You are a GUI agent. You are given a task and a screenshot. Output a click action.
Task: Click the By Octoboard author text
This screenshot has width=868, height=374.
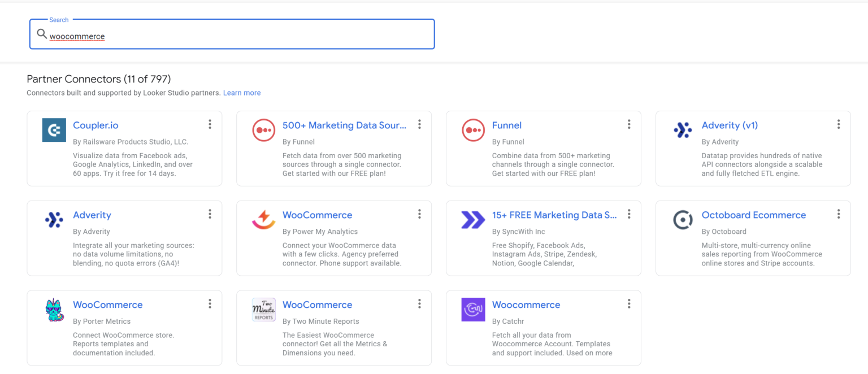tap(724, 232)
